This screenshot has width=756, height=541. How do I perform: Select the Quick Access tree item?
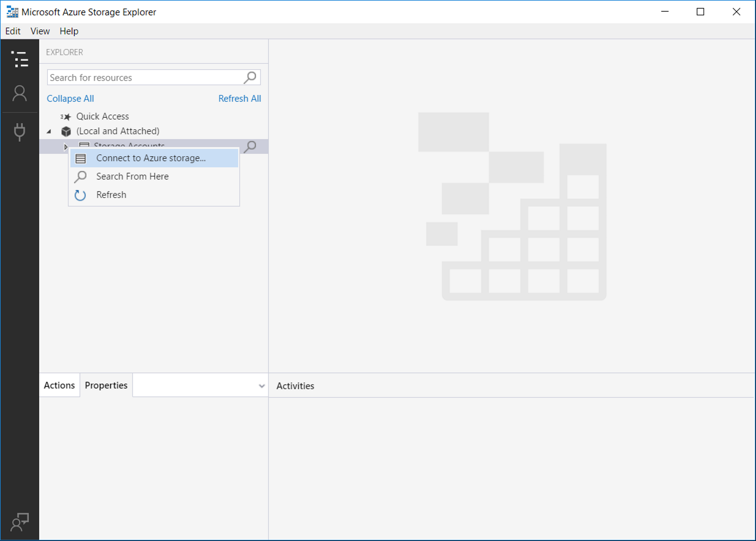(x=103, y=117)
